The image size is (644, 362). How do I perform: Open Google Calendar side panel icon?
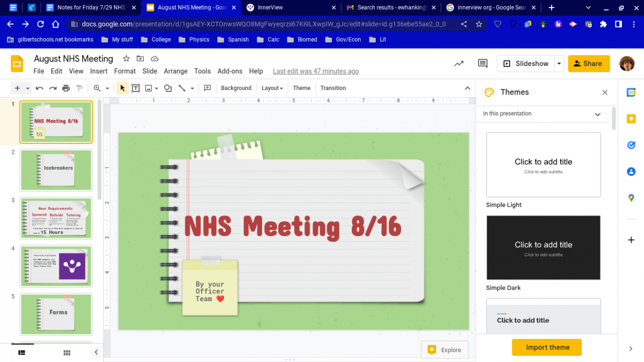pos(631,93)
